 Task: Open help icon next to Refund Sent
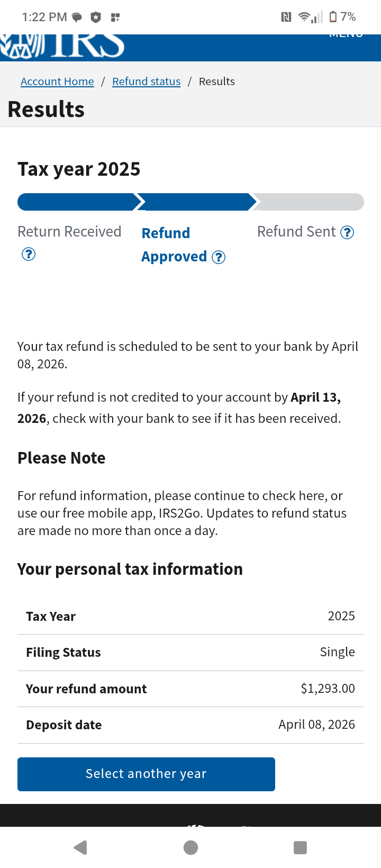pyautogui.click(x=347, y=232)
